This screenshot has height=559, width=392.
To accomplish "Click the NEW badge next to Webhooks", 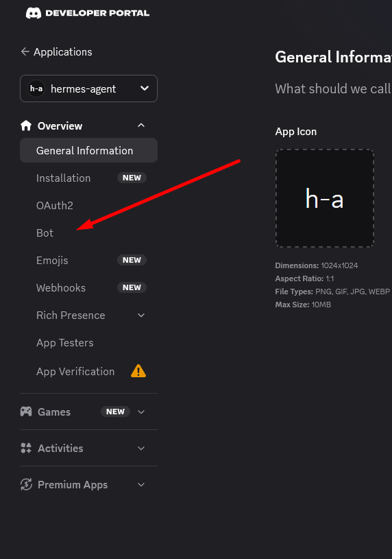I will (132, 287).
